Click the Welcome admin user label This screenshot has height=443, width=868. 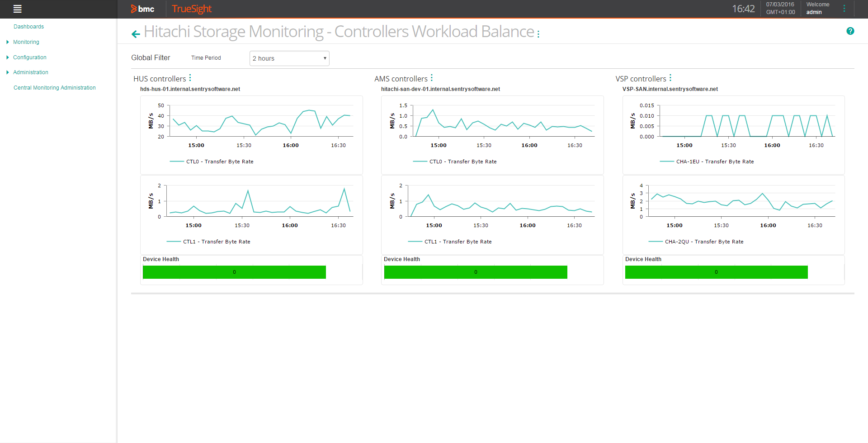point(817,8)
